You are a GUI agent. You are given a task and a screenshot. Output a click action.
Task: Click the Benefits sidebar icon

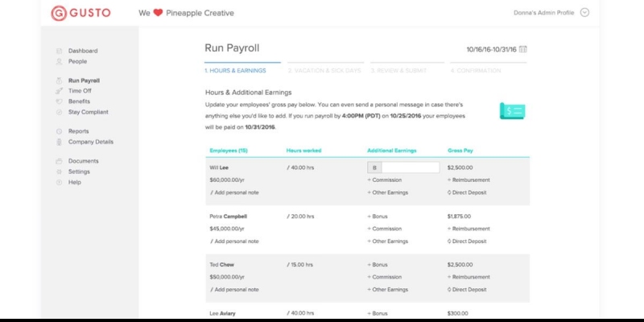(59, 101)
